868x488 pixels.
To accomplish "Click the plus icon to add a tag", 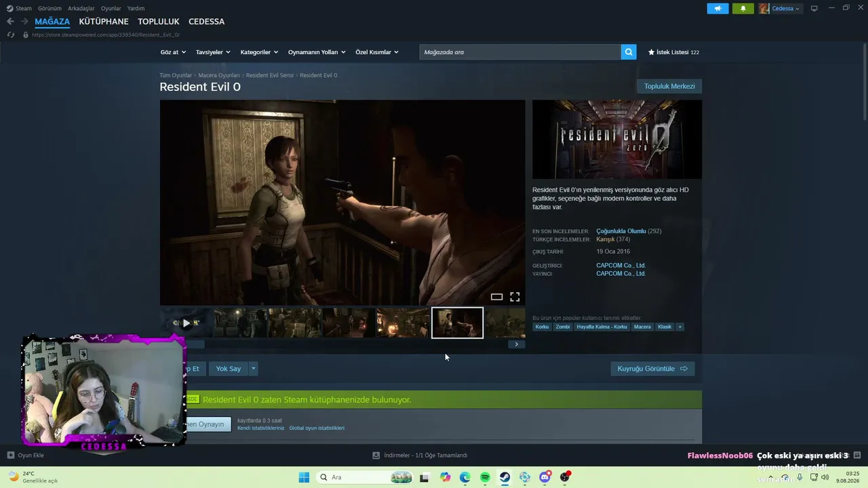I will coord(680,327).
